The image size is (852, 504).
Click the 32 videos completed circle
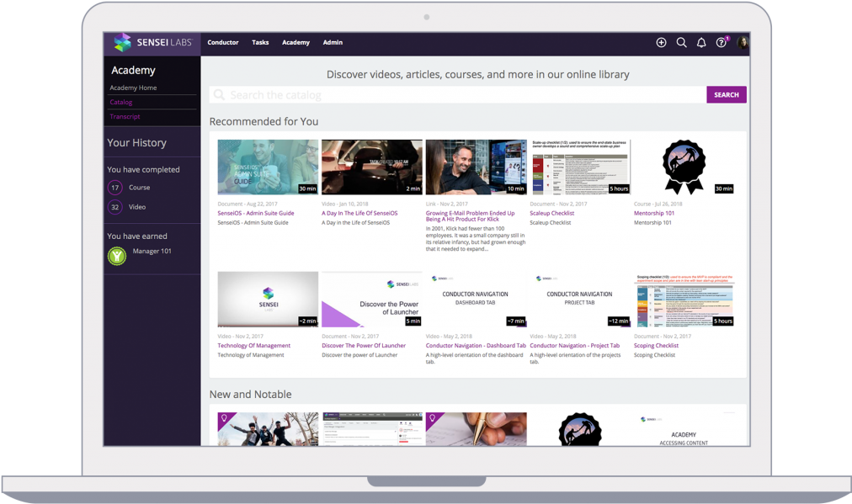[x=115, y=207]
